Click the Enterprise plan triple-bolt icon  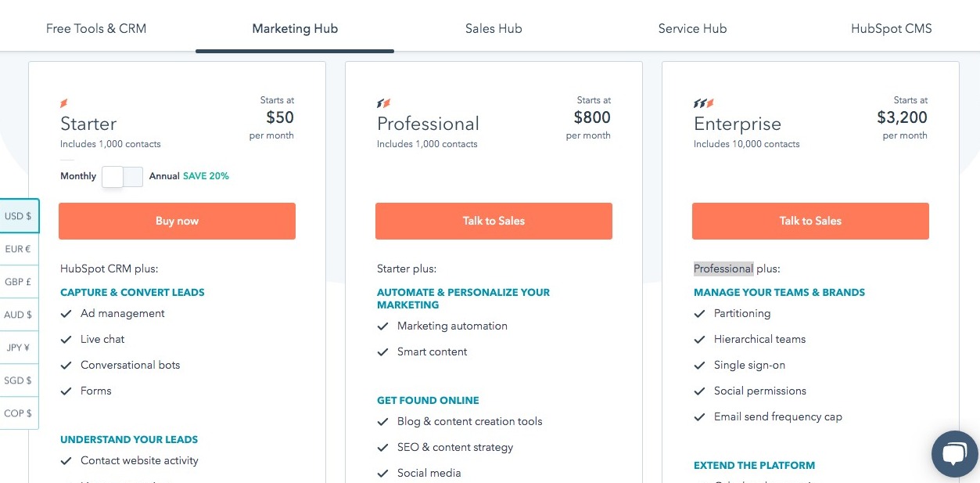pos(703,103)
